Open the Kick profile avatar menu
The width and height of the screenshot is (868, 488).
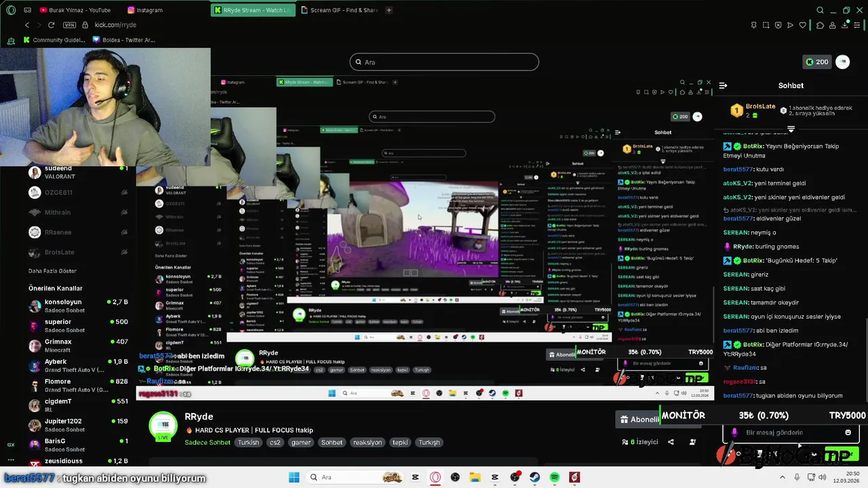click(842, 62)
